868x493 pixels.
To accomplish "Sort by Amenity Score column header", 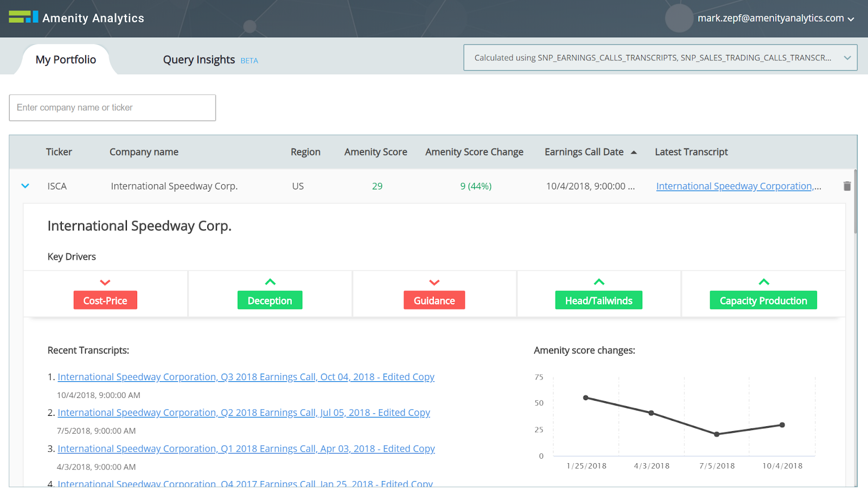I will coord(375,152).
